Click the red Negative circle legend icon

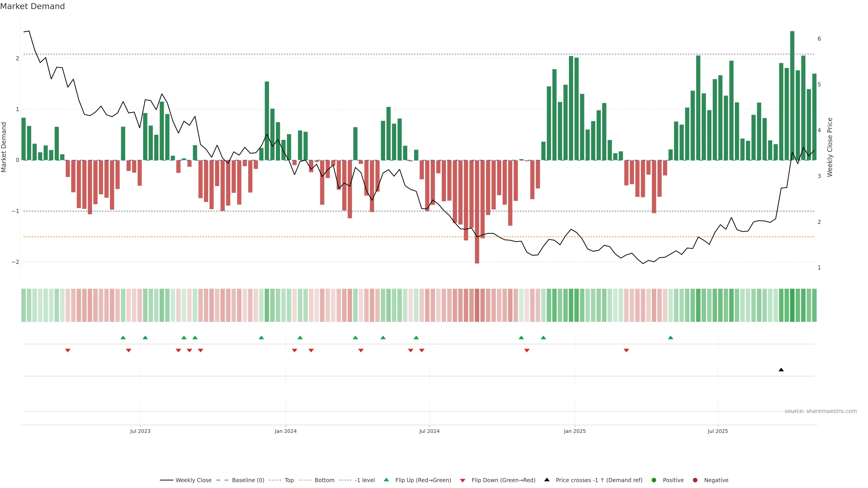[x=695, y=480]
